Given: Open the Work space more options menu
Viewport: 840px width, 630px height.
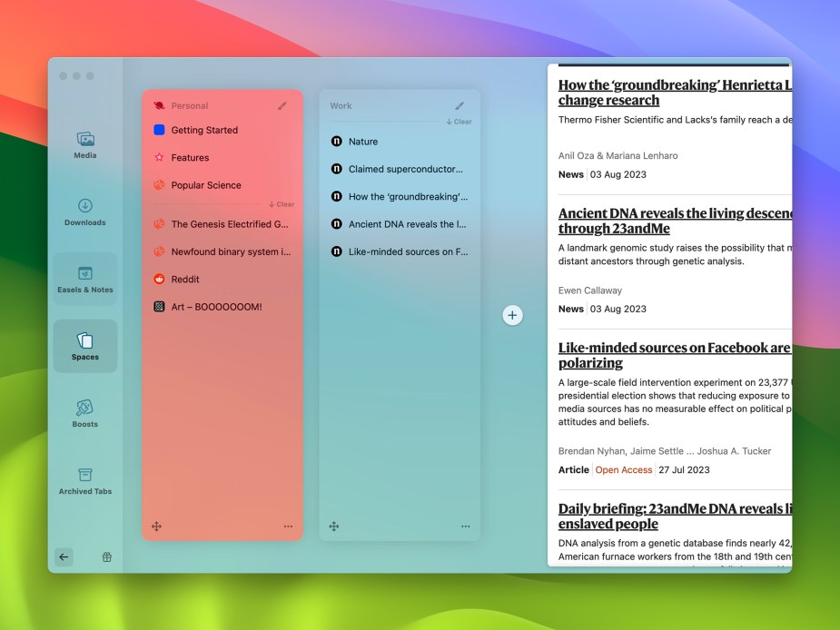Looking at the screenshot, I should pyautogui.click(x=465, y=527).
